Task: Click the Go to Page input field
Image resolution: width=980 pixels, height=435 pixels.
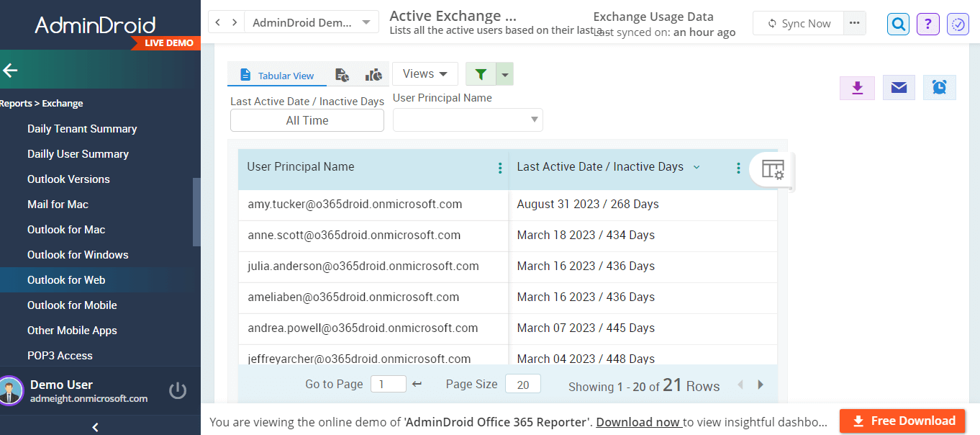Action: [388, 385]
